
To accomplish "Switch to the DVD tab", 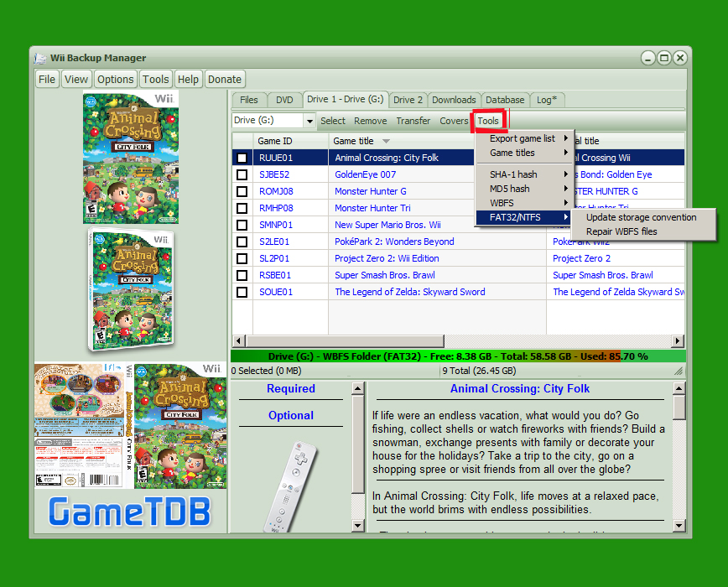I will point(284,100).
